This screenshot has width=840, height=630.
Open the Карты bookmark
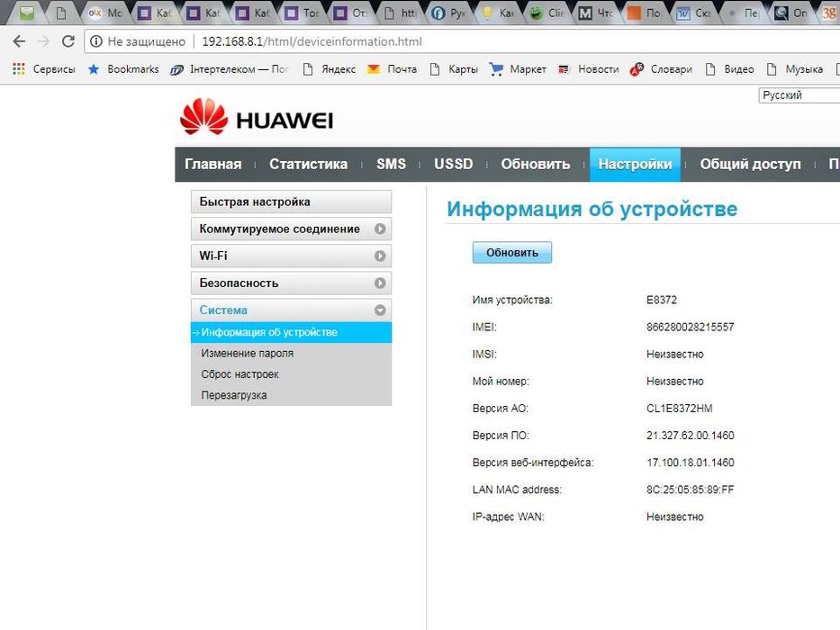(x=454, y=69)
